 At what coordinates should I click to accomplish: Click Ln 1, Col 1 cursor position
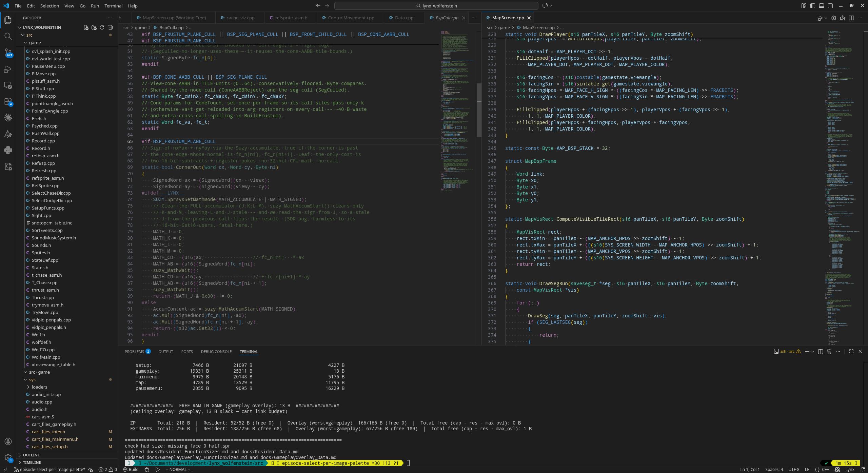click(x=750, y=470)
